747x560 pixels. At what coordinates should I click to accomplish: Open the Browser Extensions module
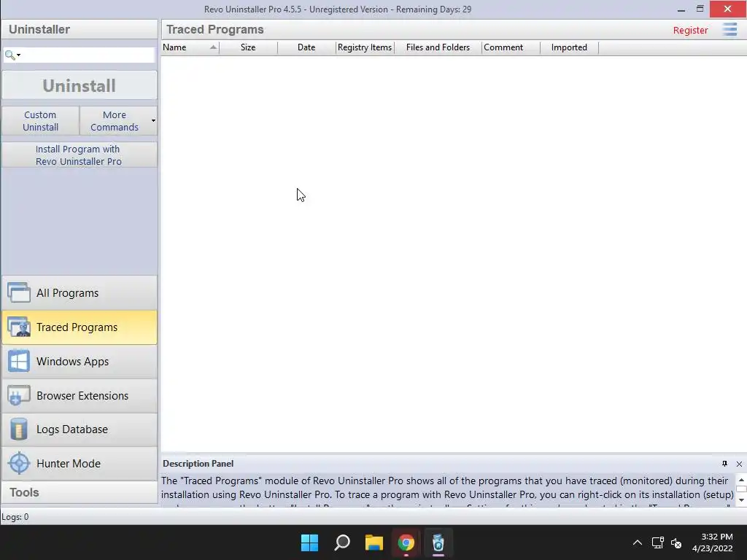(80, 395)
